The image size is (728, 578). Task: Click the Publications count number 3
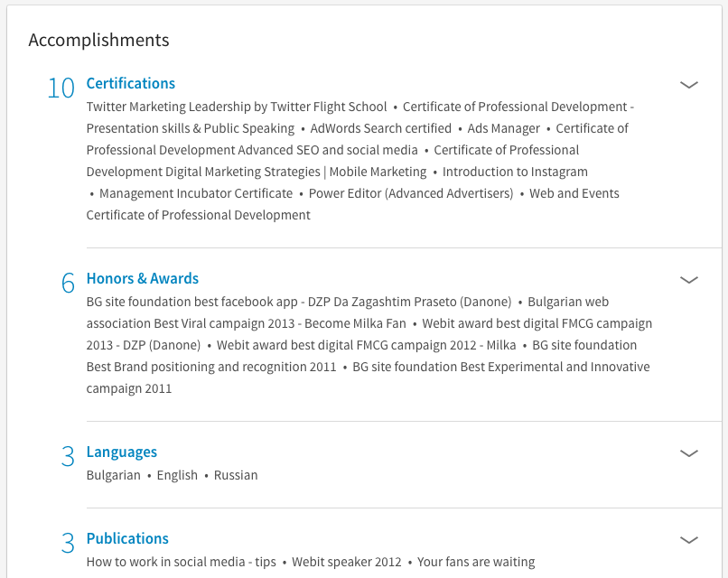click(x=68, y=544)
